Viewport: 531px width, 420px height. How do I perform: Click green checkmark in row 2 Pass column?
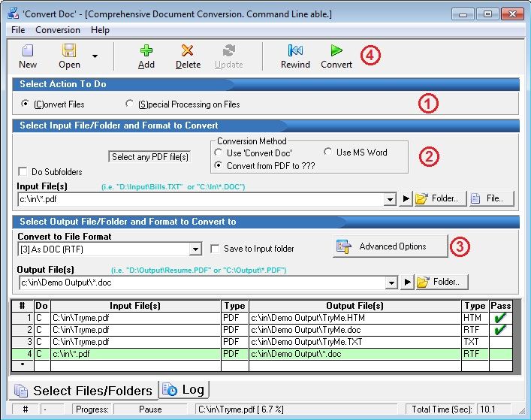500,330
